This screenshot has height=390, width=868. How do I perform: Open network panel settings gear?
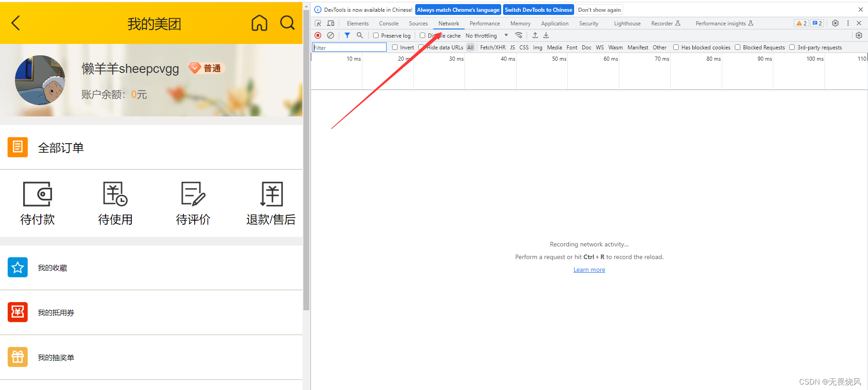(859, 35)
